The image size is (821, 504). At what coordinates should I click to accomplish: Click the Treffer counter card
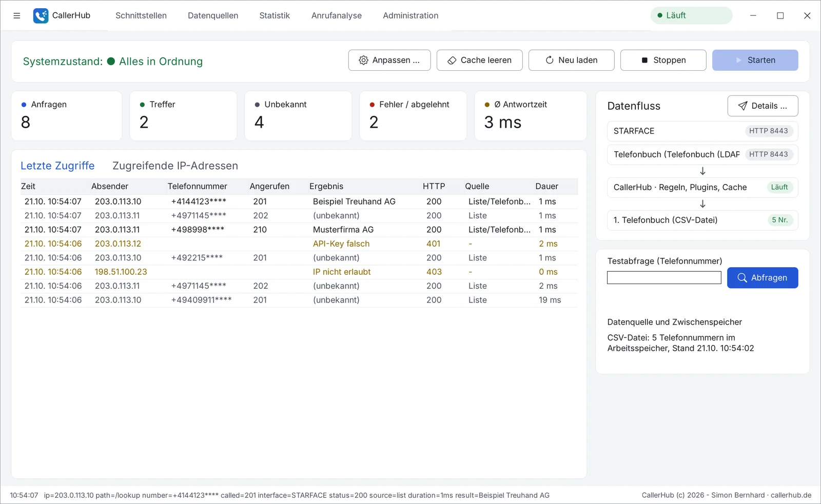coord(183,116)
